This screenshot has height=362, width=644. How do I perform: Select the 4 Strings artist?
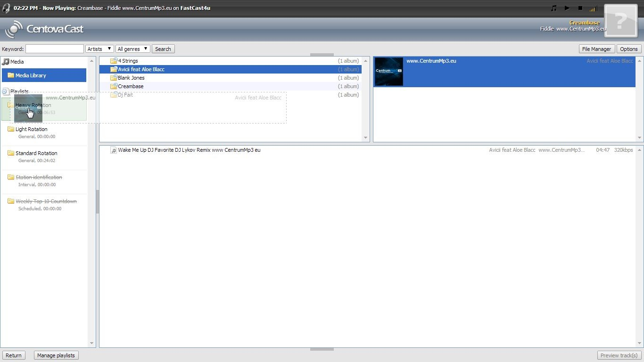(x=231, y=61)
